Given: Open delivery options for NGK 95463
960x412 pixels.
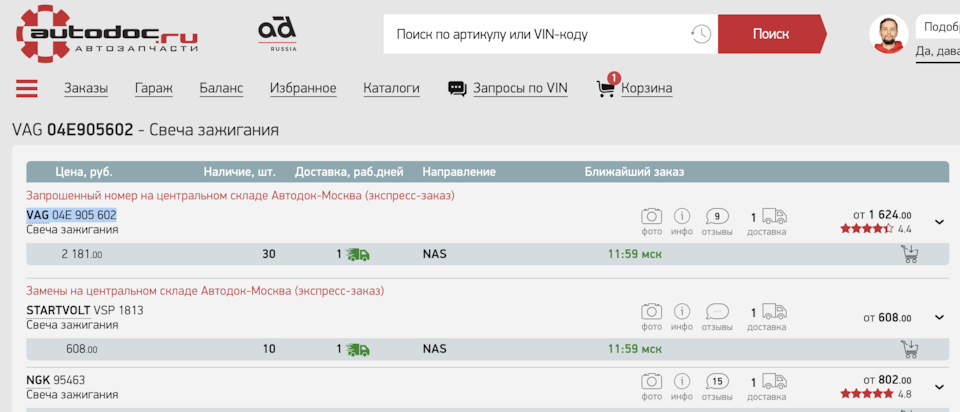Looking at the screenshot, I should [x=767, y=387].
